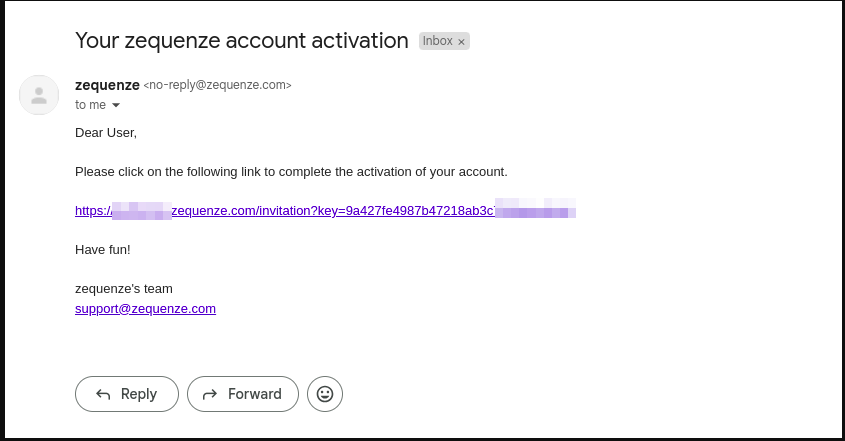Click the Inbox label tag text
Screen dimensions: 845x441
pyautogui.click(x=437, y=41)
